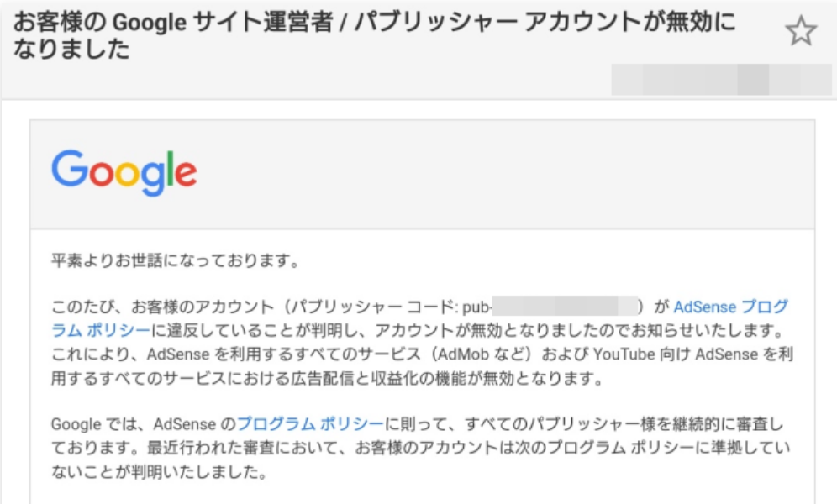
Task: Click the subject line "お客様の Google サイト運営者"
Action: (173, 23)
